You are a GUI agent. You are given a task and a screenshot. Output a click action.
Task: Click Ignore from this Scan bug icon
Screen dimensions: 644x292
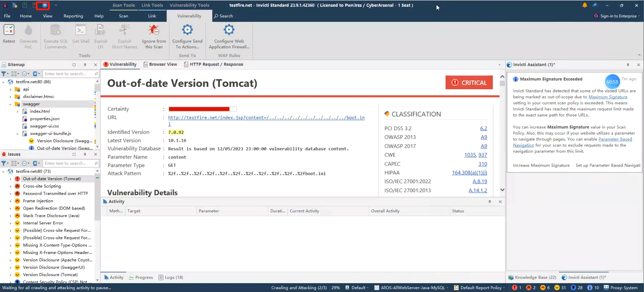[x=154, y=30]
